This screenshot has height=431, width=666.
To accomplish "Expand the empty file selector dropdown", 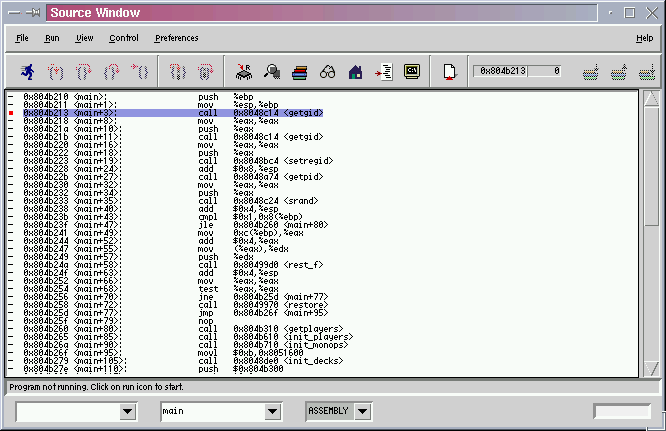I will [x=127, y=412].
